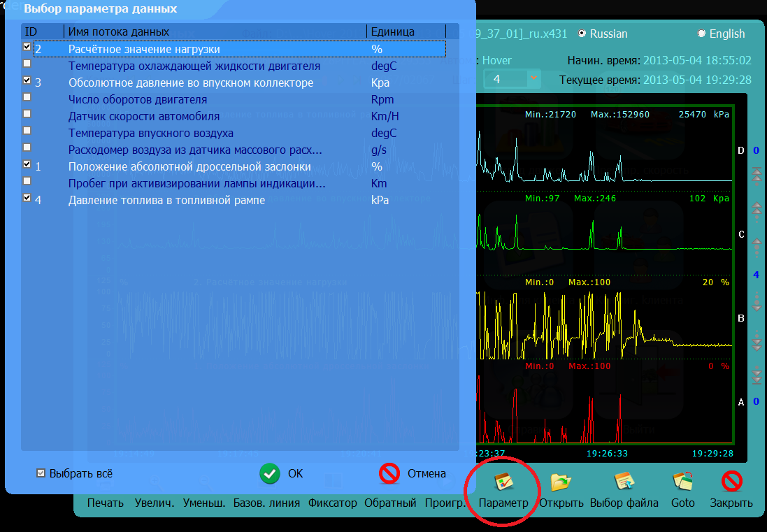Click the red Закрыть icon

(x=732, y=482)
